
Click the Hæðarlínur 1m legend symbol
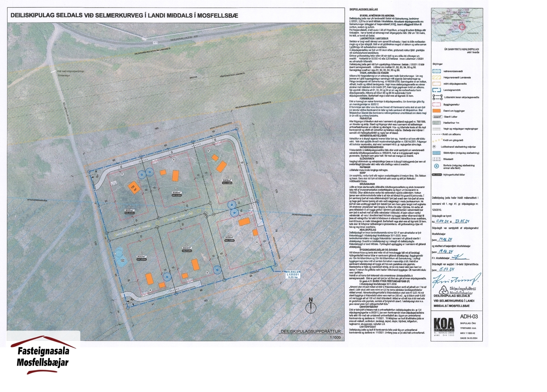(x=436, y=122)
